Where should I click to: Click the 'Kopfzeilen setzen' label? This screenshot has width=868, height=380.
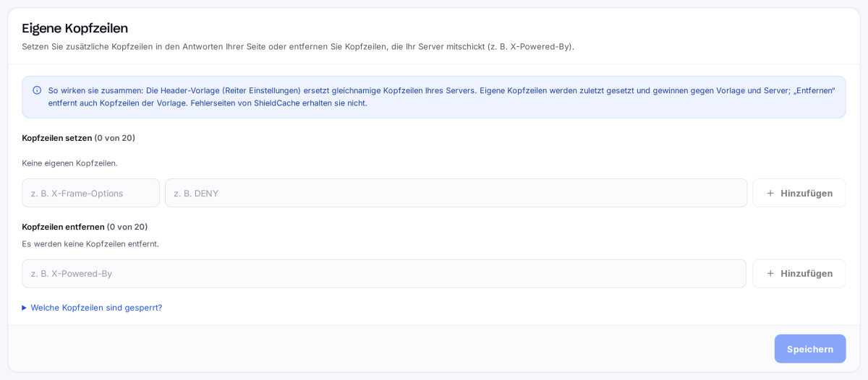pos(57,138)
